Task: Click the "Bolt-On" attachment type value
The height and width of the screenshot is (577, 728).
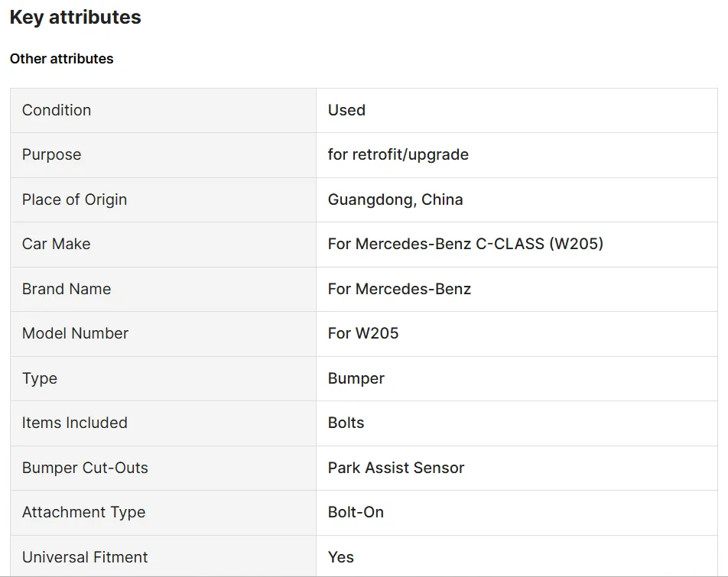Action: point(356,512)
